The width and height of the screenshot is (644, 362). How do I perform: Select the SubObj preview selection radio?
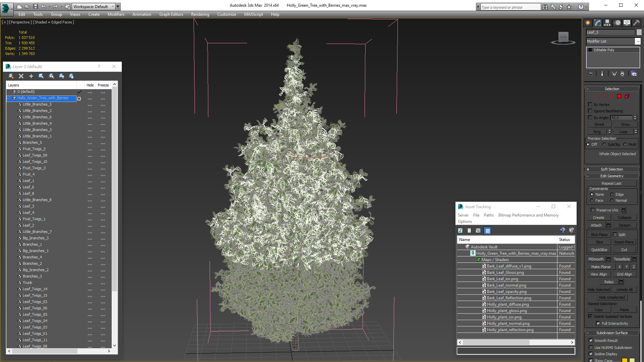[604, 144]
